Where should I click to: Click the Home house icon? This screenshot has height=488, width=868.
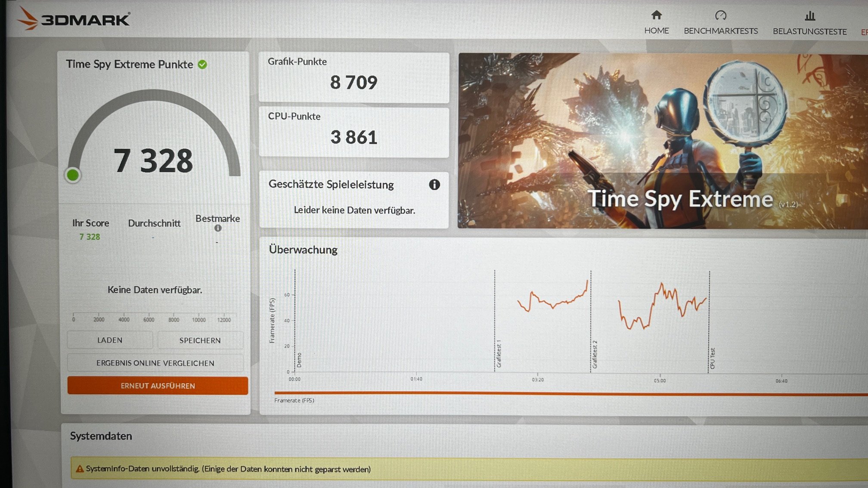click(x=656, y=15)
